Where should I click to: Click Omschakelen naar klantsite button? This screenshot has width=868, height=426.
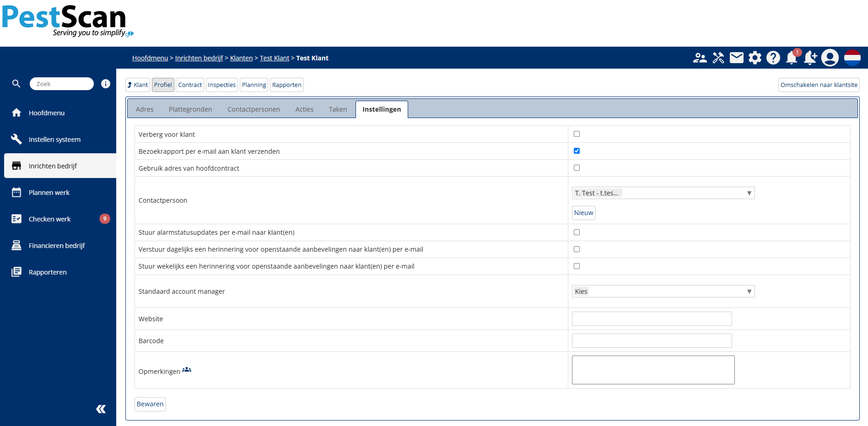pos(819,85)
